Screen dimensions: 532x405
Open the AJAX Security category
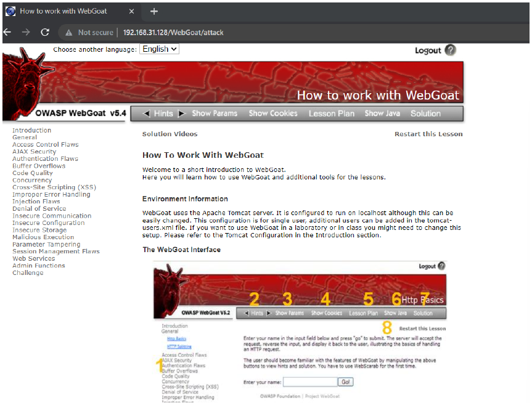[x=35, y=152]
